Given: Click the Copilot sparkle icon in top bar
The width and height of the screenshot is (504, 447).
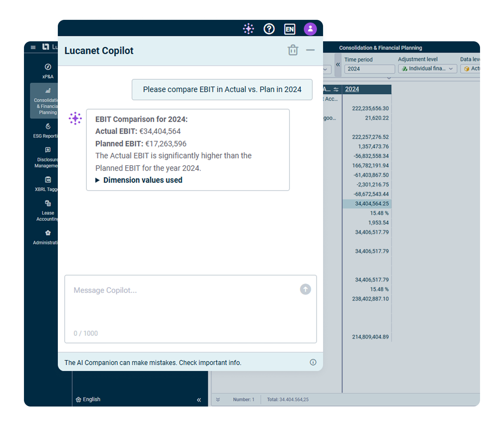Looking at the screenshot, I should pos(248,29).
